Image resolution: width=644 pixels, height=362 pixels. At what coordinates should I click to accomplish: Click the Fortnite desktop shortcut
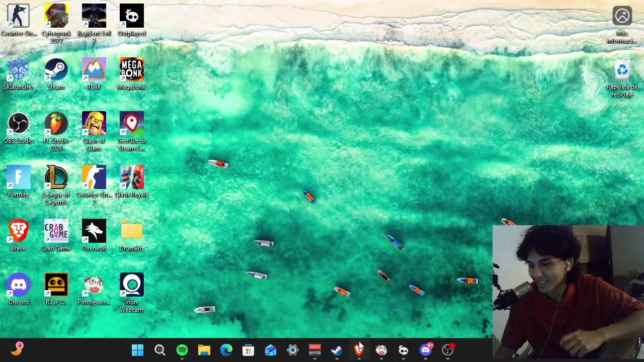point(19,182)
